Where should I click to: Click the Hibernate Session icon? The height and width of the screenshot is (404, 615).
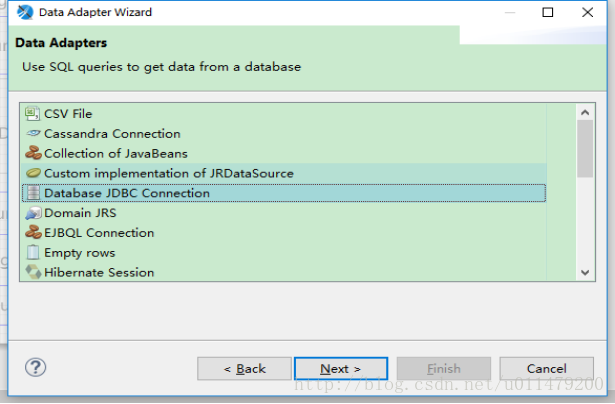coord(33,272)
